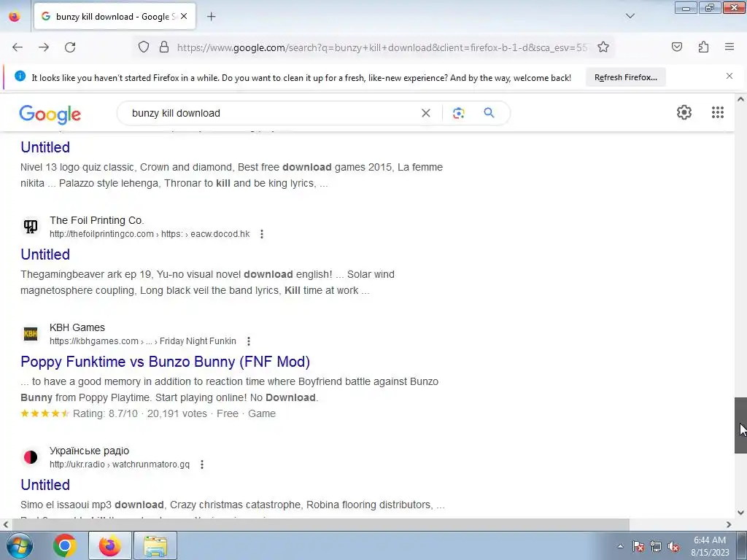Click the vertical scrollbar thumb

[x=740, y=425]
